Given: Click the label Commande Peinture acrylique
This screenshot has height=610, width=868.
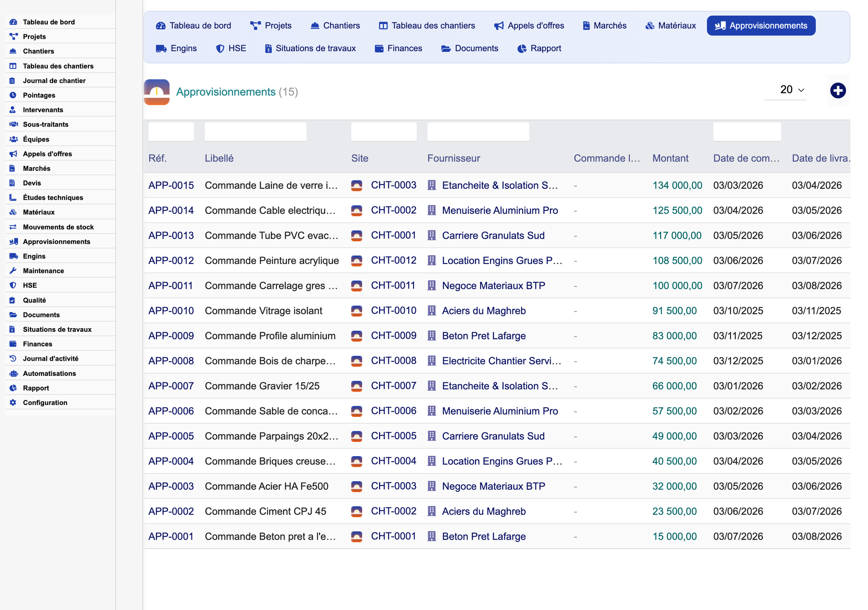Looking at the screenshot, I should (x=272, y=260).
